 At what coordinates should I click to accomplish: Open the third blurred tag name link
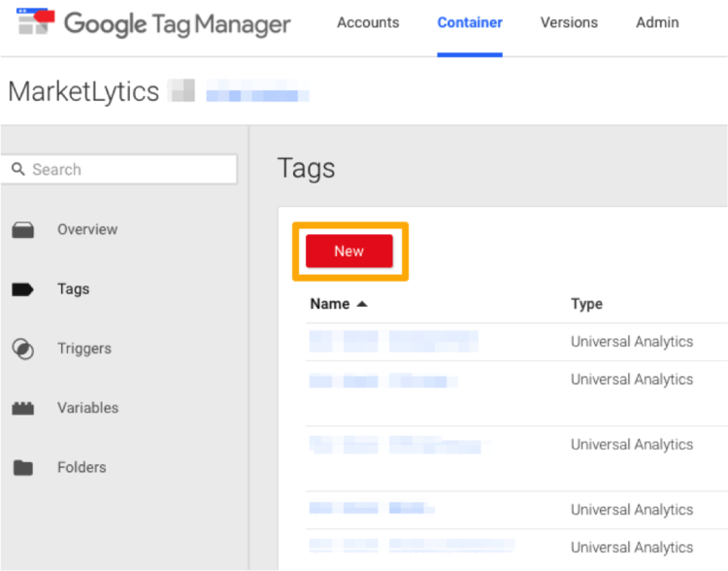[399, 445]
